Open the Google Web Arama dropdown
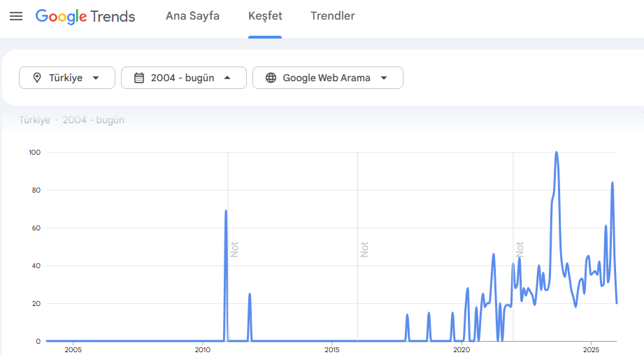 tap(328, 78)
